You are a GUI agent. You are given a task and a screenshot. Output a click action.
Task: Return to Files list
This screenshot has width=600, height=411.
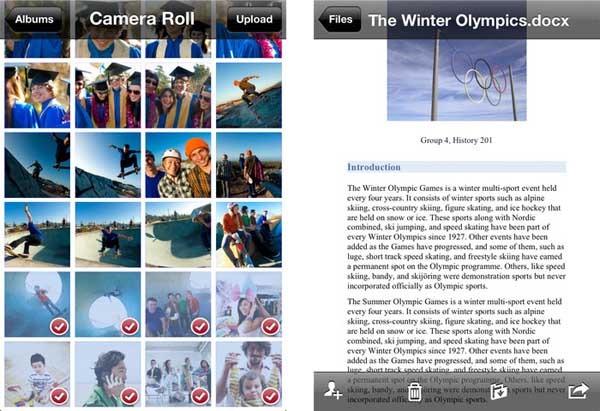(x=339, y=19)
